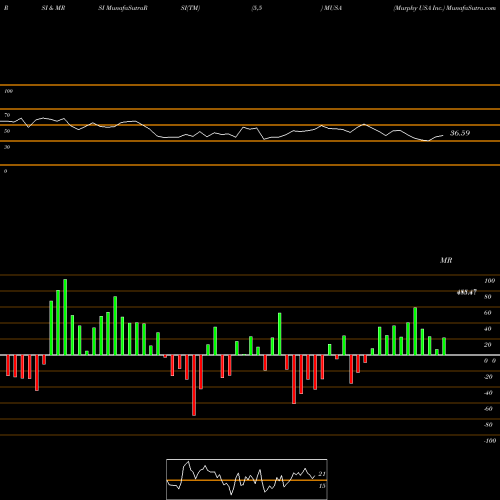Click the ') MUSA' ticker text in header
The height and width of the screenshot is (500, 500).
(331, 8)
